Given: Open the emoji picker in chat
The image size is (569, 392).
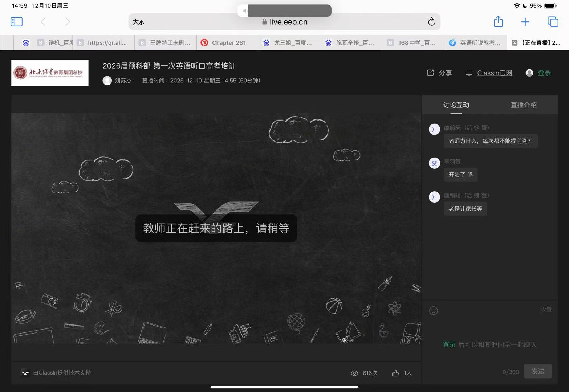Looking at the screenshot, I should point(434,311).
